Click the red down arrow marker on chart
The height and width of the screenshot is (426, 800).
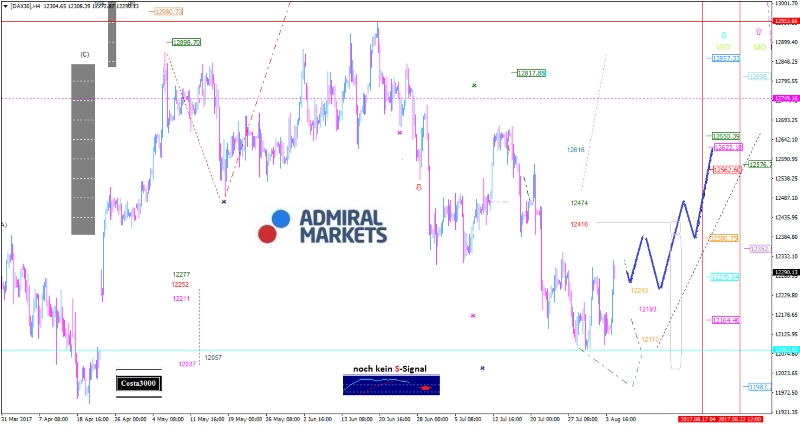pyautogui.click(x=418, y=186)
